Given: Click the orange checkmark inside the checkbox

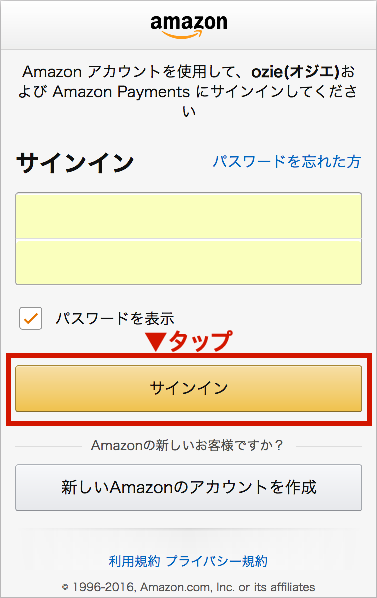Looking at the screenshot, I should pos(30,318).
